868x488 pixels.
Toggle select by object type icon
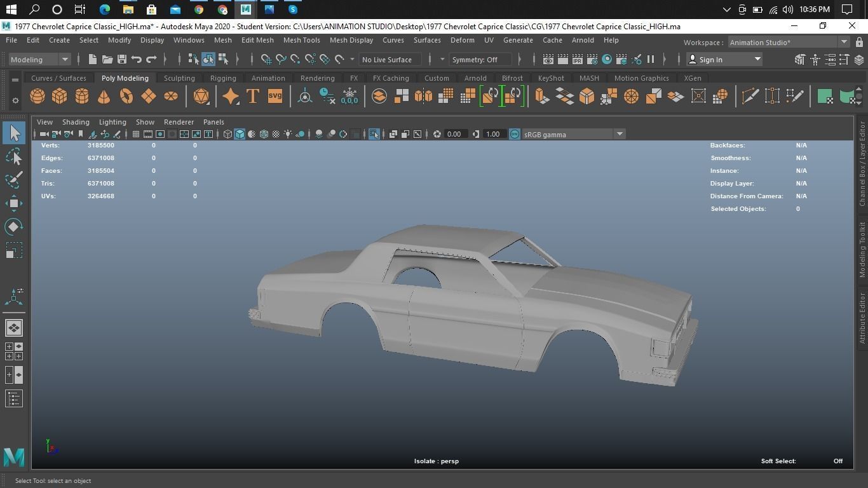point(208,59)
